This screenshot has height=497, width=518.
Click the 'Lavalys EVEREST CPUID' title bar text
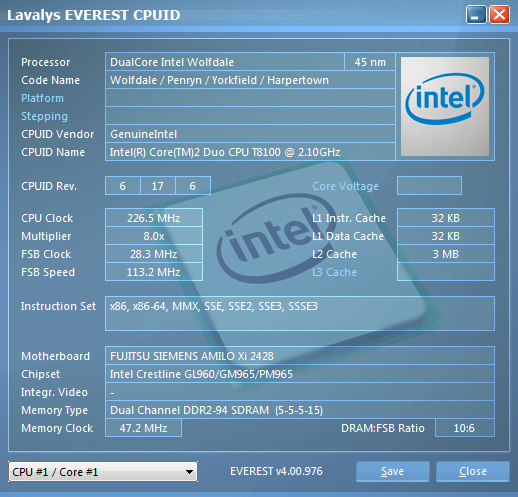click(94, 15)
